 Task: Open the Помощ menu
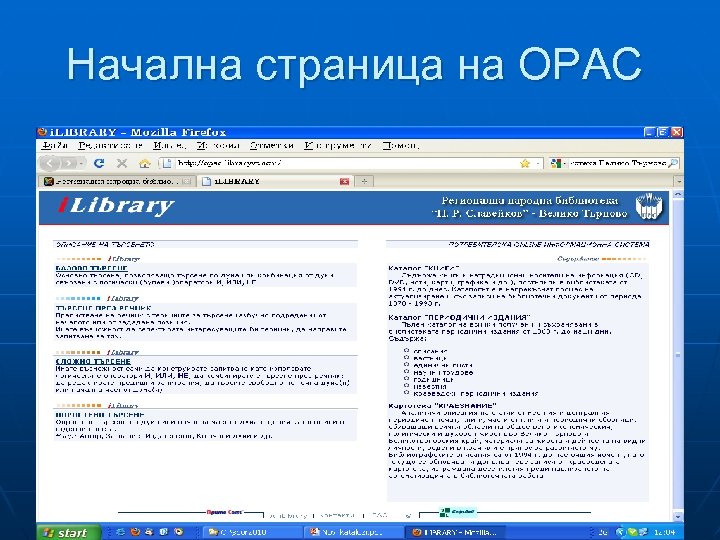[401, 146]
